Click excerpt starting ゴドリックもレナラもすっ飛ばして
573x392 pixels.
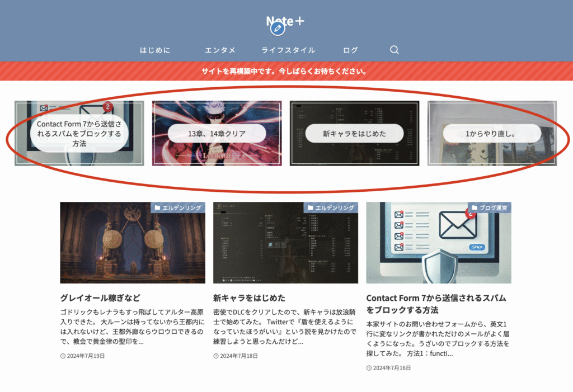coord(132,327)
